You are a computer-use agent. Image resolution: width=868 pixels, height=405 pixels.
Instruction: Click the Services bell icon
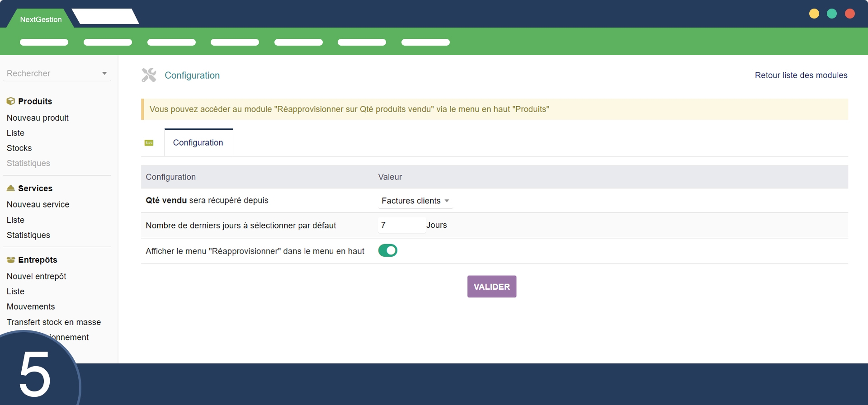point(11,188)
